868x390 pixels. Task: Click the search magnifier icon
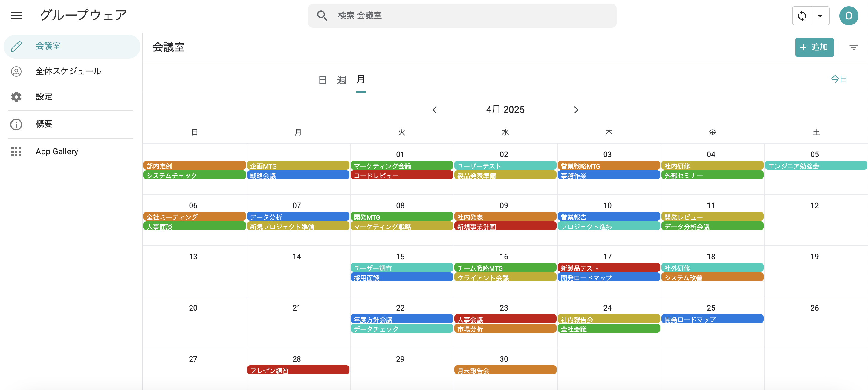[322, 16]
